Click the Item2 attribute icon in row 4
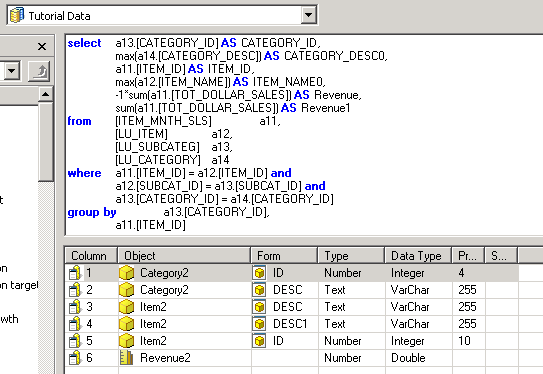Screen dimensions: 543x374 coord(126,324)
